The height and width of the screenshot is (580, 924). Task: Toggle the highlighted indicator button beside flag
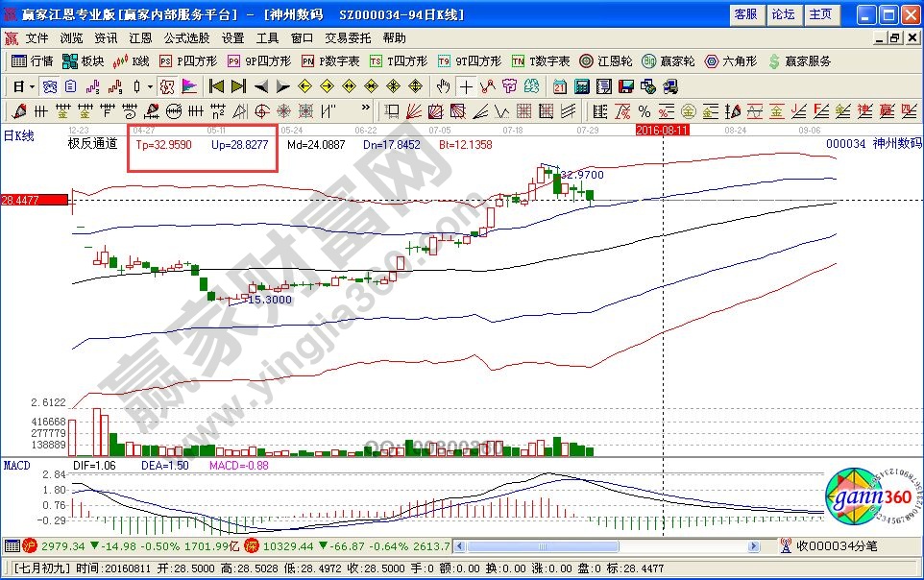[x=165, y=85]
